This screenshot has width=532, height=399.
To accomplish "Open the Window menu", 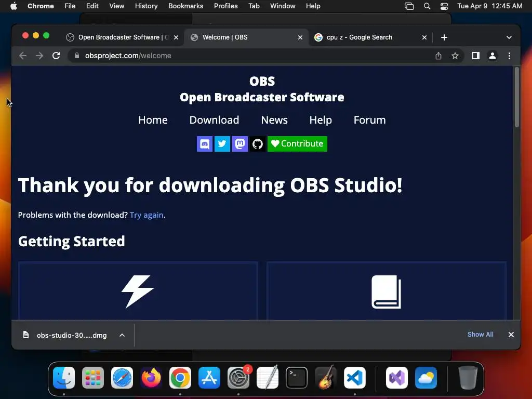I will pyautogui.click(x=283, y=6).
